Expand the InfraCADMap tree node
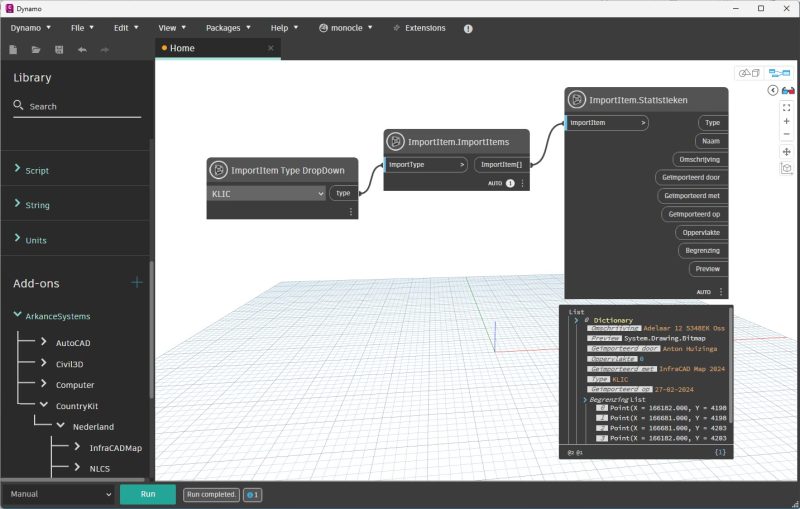 click(78, 446)
